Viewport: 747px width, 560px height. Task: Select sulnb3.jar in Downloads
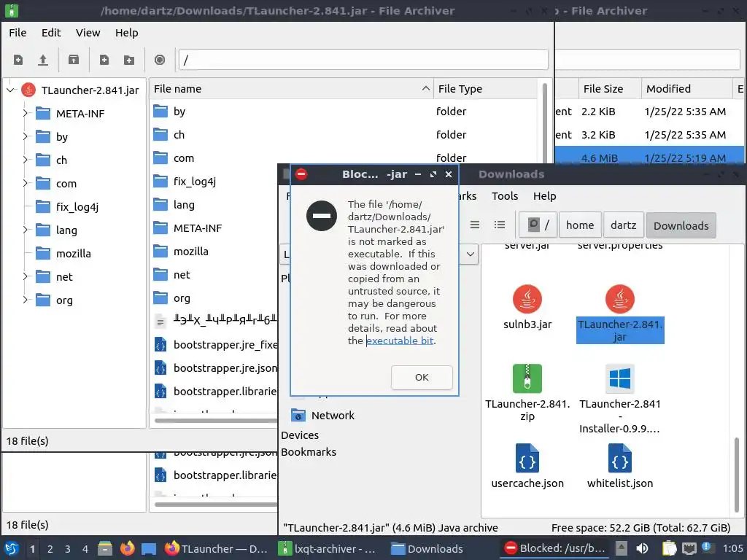click(x=527, y=308)
